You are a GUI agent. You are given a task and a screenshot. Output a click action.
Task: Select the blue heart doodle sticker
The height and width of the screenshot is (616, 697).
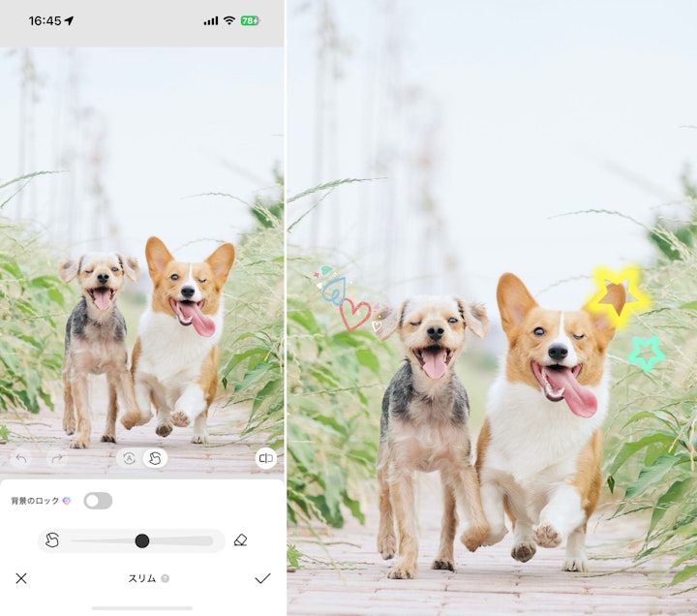(x=334, y=291)
